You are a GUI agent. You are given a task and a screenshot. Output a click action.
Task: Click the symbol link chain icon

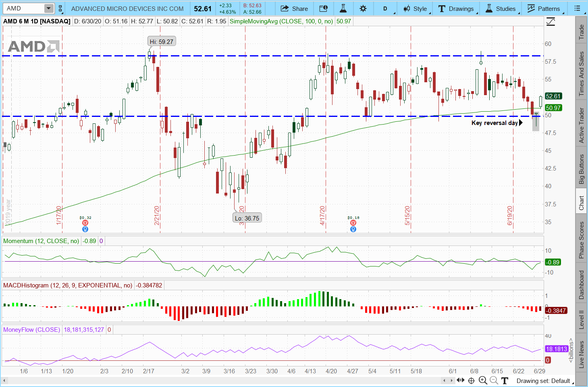pyautogui.click(x=60, y=8)
